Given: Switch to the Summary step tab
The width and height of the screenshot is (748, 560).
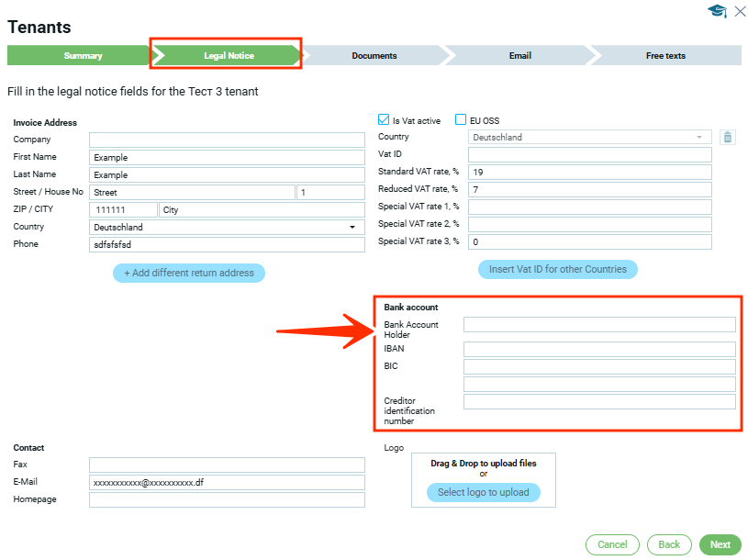Looking at the screenshot, I should 83,56.
